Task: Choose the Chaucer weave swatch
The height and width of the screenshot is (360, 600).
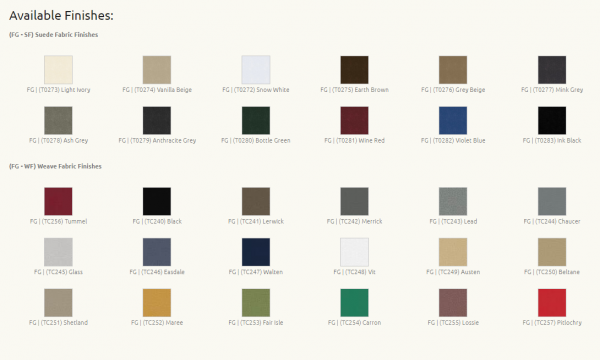Action: click(552, 201)
